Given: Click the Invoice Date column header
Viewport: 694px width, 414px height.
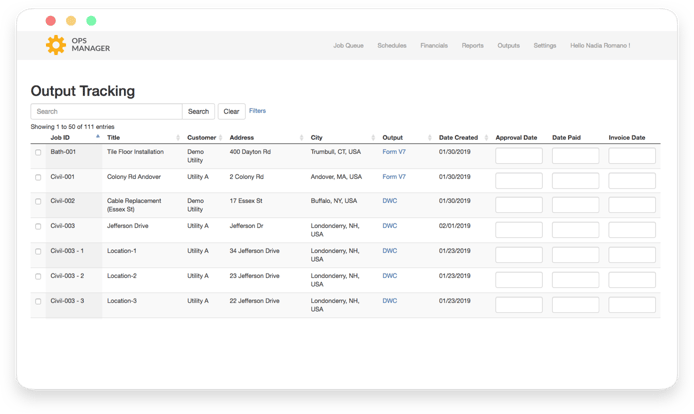Looking at the screenshot, I should pos(627,138).
